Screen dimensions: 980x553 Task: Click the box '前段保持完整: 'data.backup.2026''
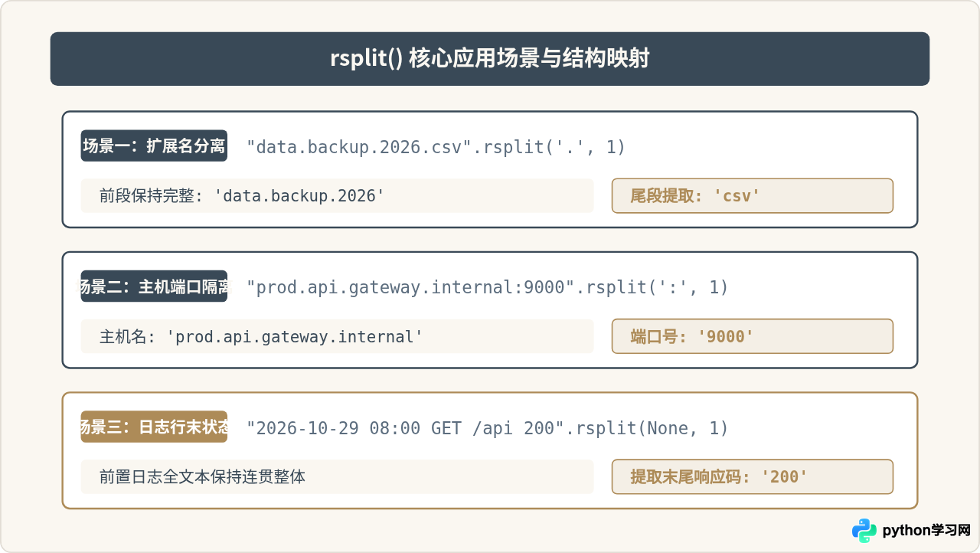click(338, 195)
